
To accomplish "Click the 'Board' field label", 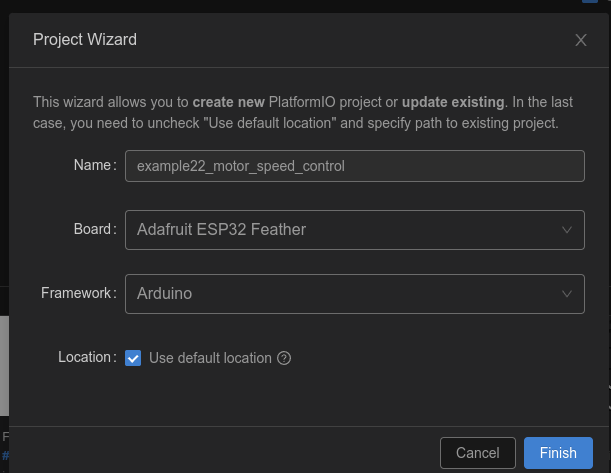I will (x=92, y=229).
